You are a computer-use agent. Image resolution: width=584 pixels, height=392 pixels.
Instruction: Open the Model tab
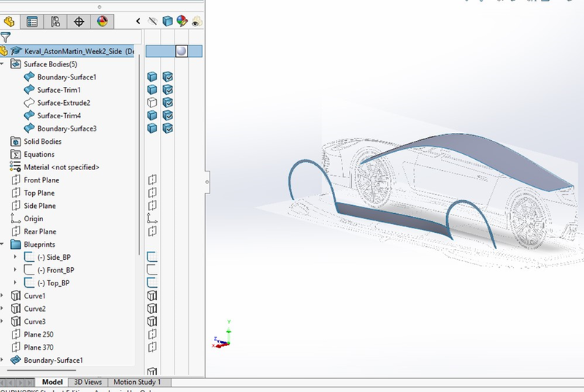click(52, 382)
